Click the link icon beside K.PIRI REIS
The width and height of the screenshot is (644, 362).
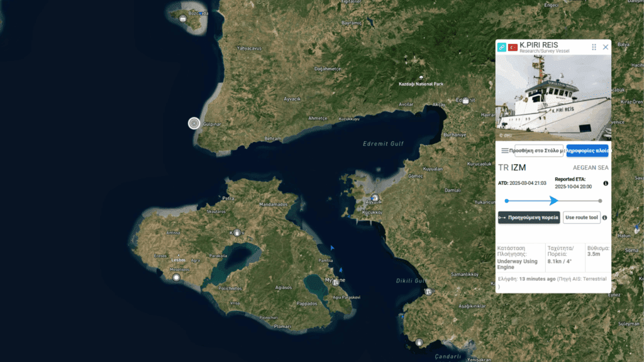(x=502, y=47)
